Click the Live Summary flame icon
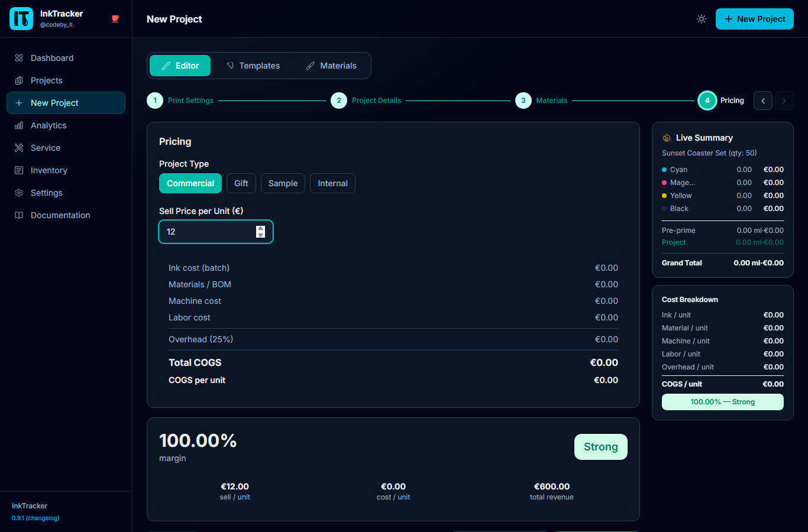 point(667,138)
